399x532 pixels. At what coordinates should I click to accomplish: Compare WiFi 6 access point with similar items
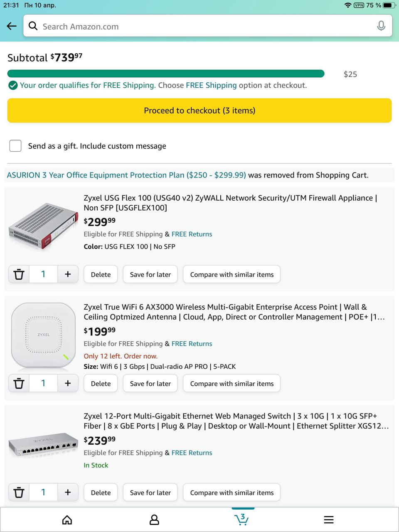point(232,384)
